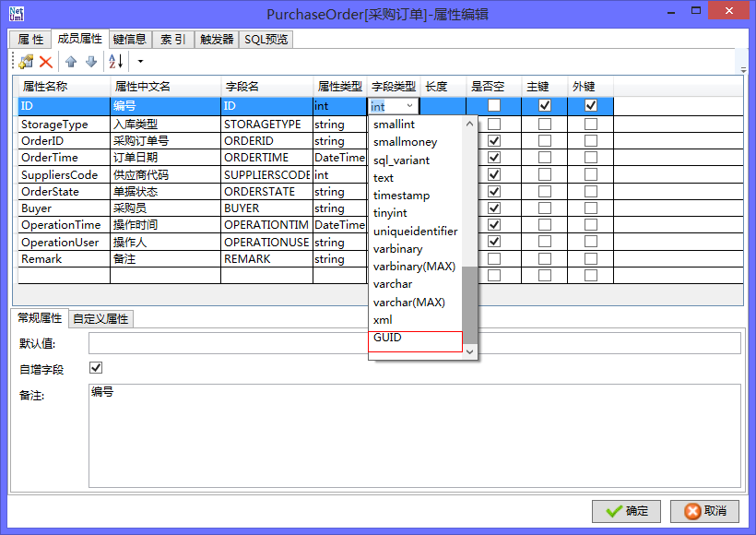
Task: Collapse the int field type combo box
Action: point(409,106)
